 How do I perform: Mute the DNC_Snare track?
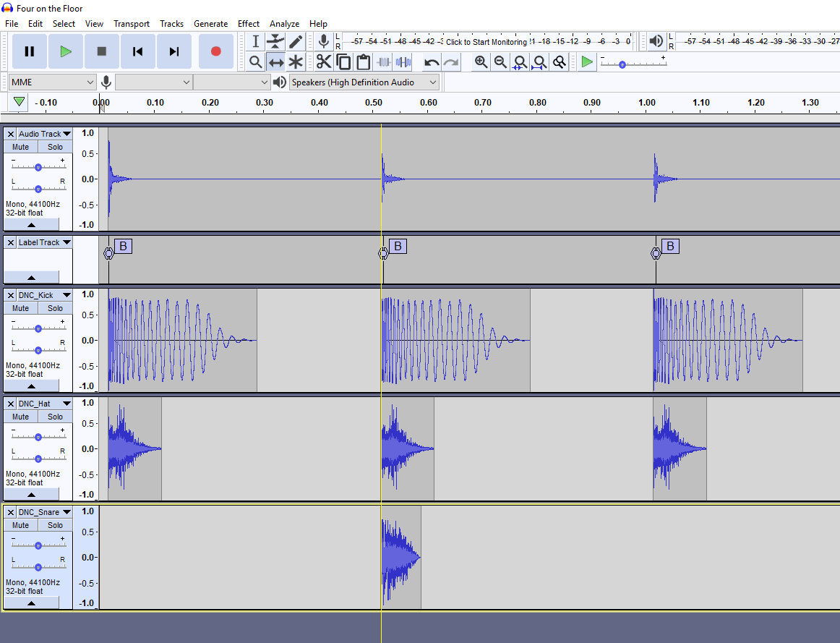tap(21, 525)
